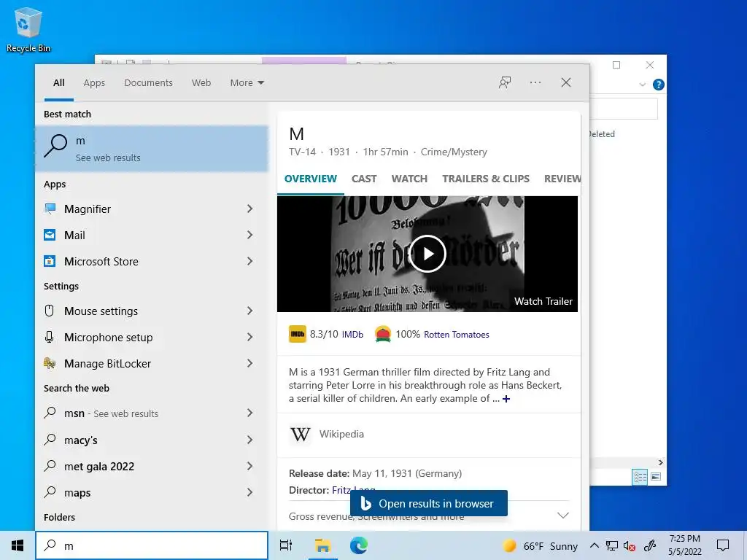Switch background window to large thumbnails view icon
This screenshot has width=747, height=560.
(656, 477)
